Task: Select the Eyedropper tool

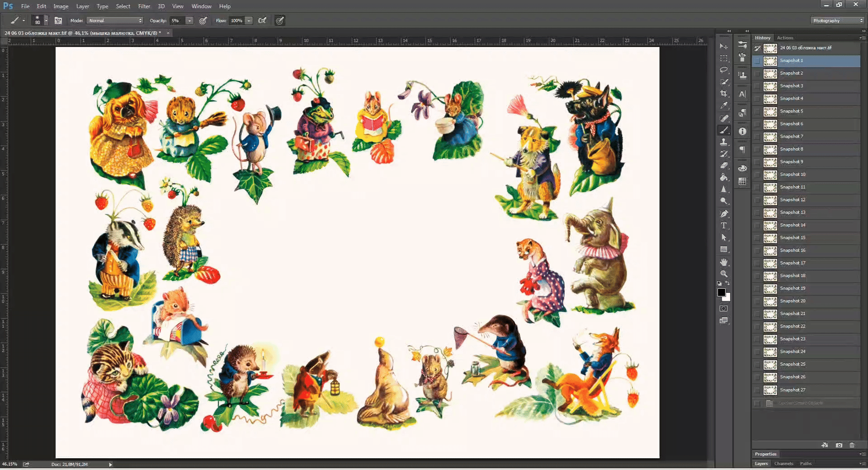Action: [724, 106]
